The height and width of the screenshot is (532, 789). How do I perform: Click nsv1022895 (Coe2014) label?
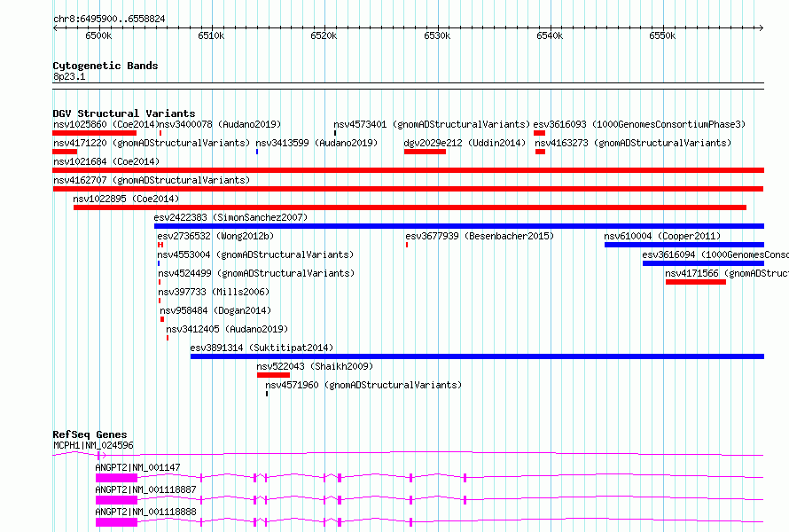click(126, 199)
